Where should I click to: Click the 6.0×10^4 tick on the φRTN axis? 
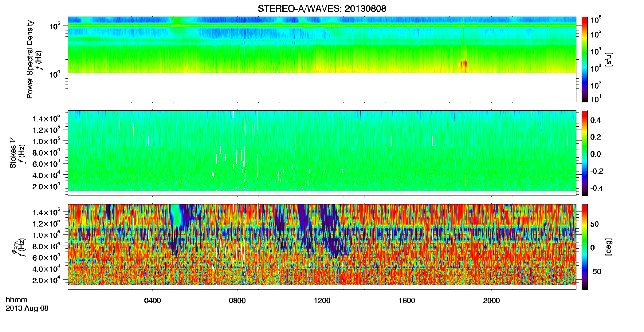tap(47, 257)
